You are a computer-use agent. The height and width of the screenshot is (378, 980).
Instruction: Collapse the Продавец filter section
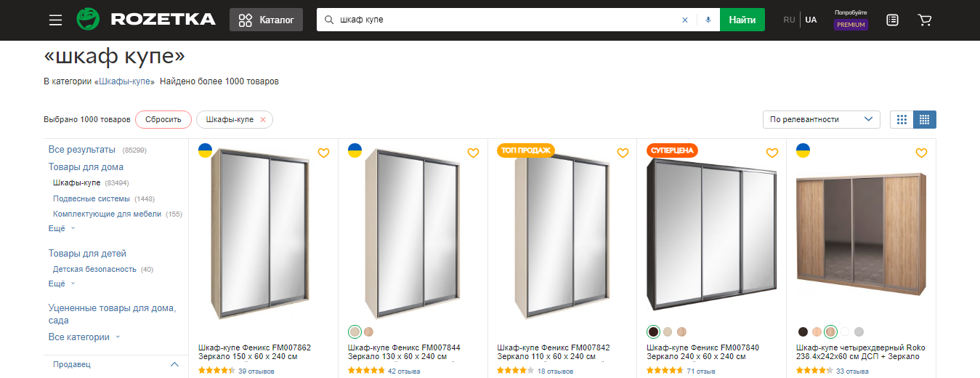[x=174, y=364]
